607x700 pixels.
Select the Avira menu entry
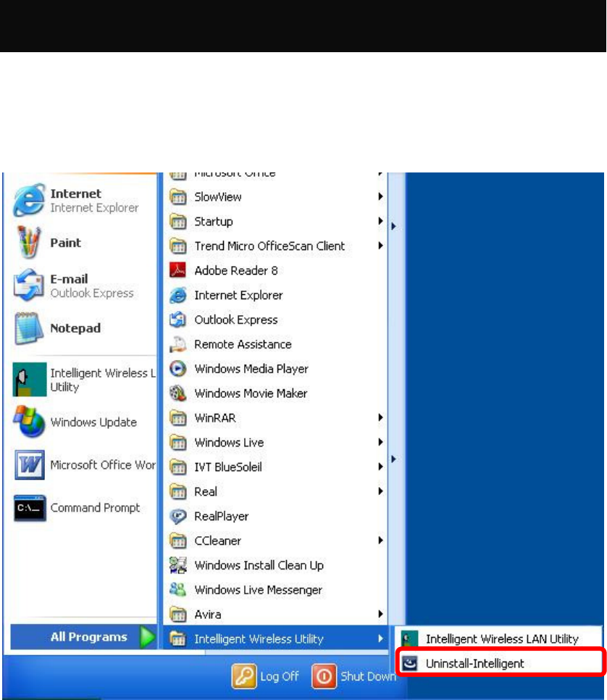[x=275, y=614]
